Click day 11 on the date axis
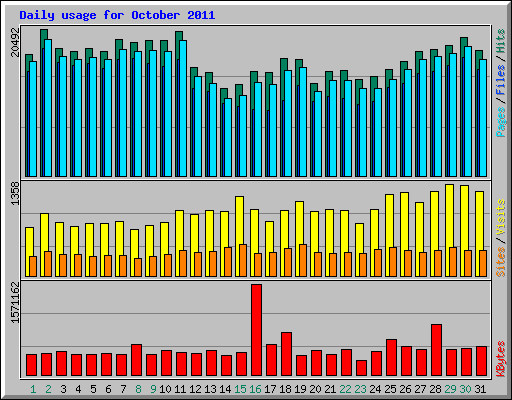The image size is (512, 400). tap(180, 389)
